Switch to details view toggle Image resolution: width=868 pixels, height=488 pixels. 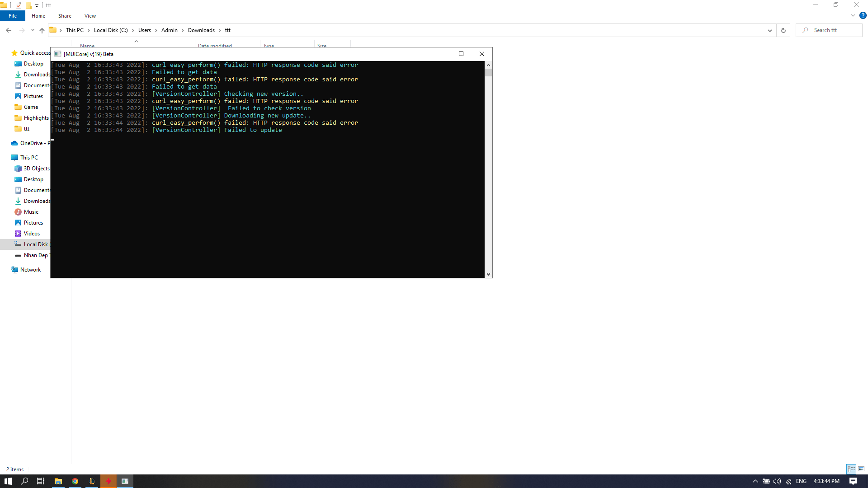tap(851, 469)
